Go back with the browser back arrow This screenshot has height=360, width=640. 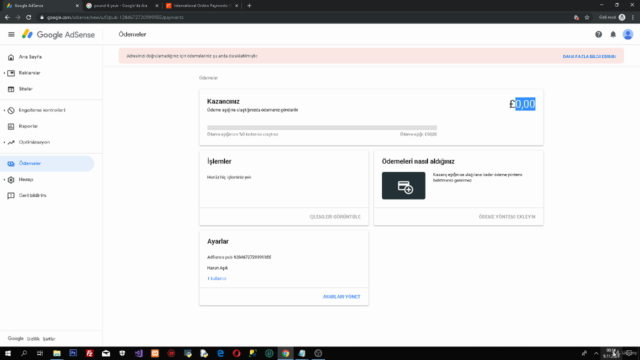pos(7,18)
